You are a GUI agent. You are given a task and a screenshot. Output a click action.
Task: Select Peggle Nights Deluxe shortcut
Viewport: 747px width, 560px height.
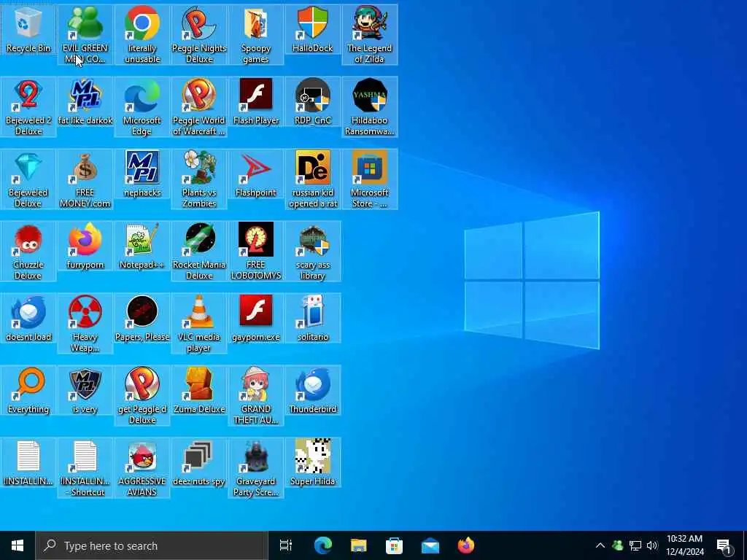[x=199, y=34]
